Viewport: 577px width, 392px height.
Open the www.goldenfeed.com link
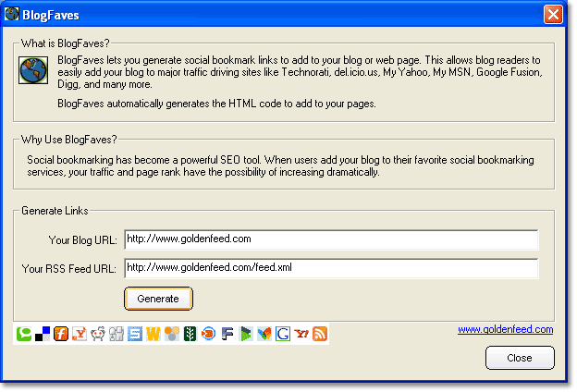click(505, 329)
